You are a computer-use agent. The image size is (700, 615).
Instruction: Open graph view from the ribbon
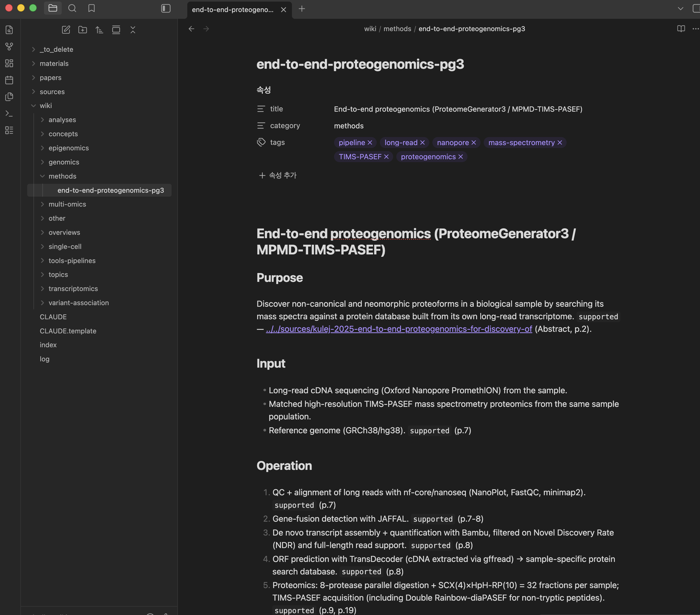9,46
